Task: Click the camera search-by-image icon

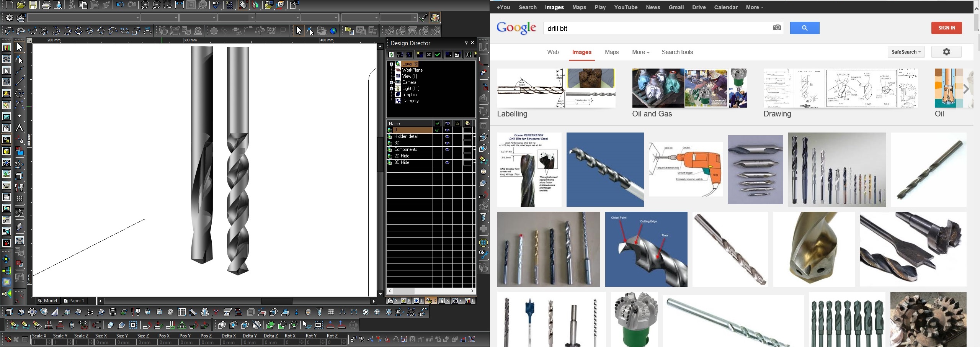Action: pos(777,28)
